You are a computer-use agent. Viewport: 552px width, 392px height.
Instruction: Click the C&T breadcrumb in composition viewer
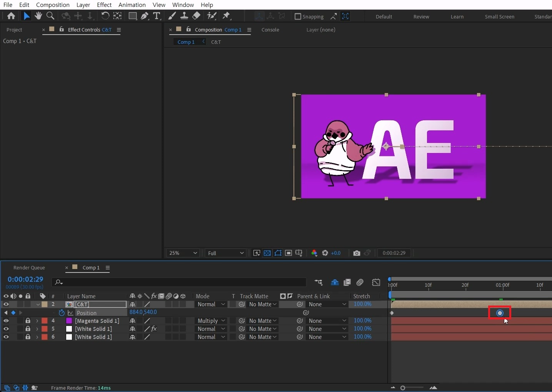pos(216,42)
